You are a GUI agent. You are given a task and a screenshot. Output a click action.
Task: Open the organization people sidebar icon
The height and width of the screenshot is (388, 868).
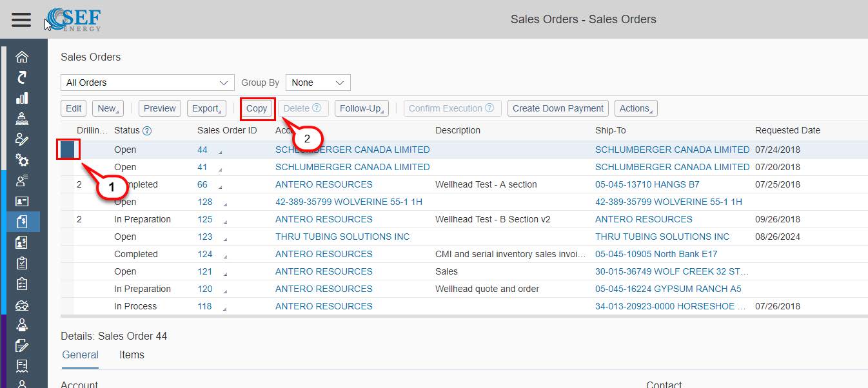[22, 119]
